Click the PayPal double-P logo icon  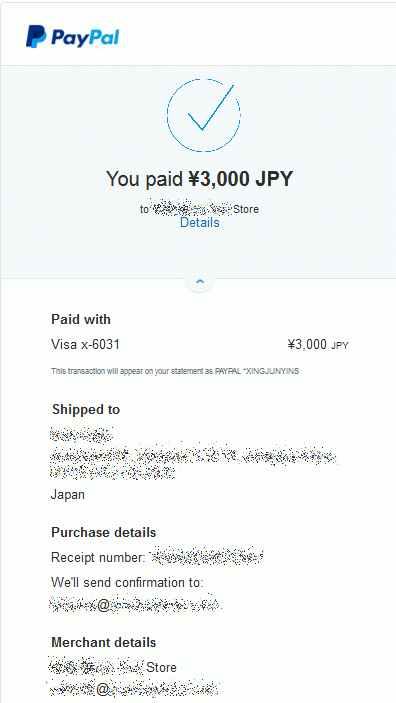tap(36, 37)
